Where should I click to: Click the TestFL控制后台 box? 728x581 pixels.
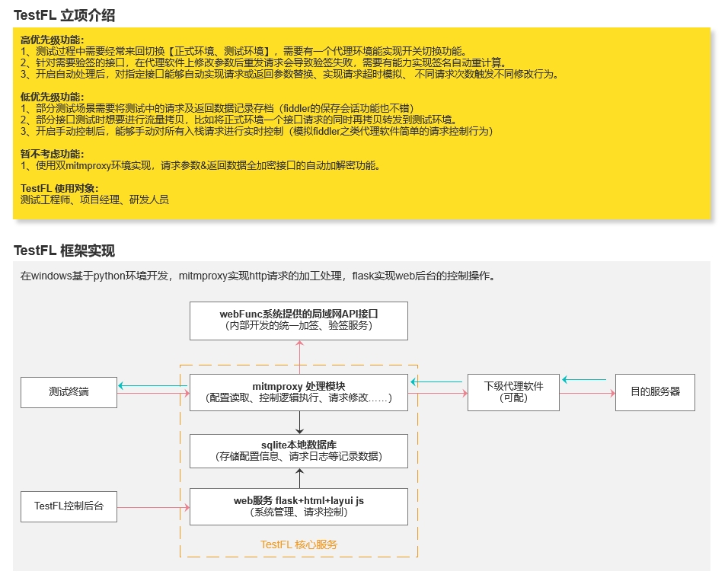[x=69, y=506]
